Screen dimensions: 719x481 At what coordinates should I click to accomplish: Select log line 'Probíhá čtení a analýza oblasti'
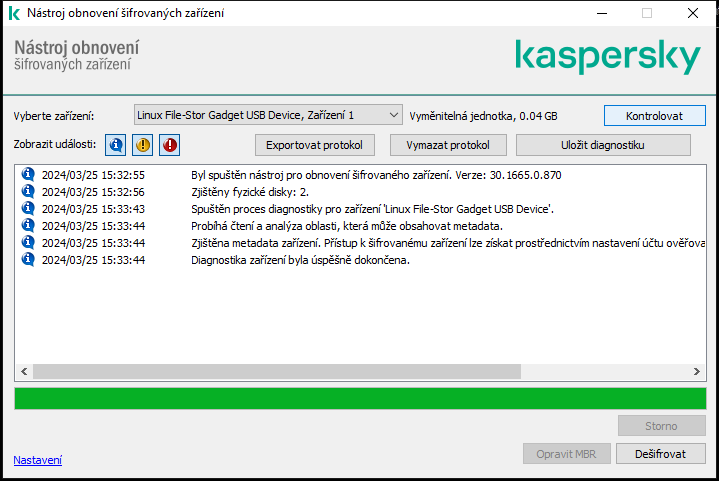coord(347,226)
